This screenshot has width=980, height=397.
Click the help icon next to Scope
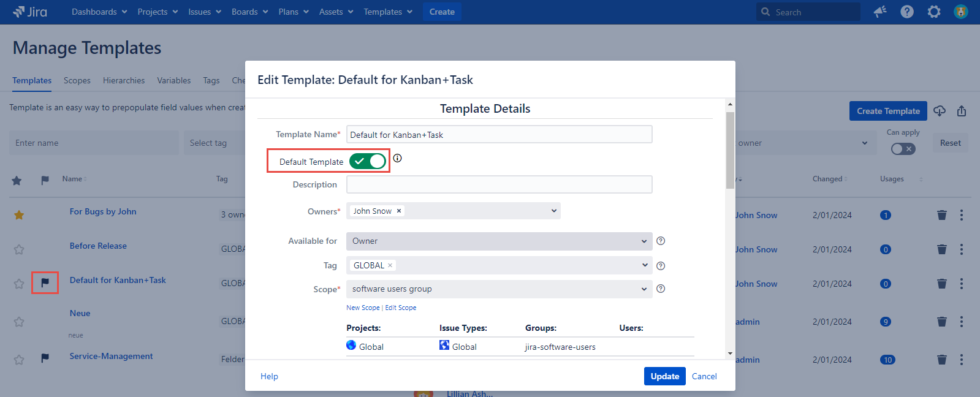(x=661, y=289)
